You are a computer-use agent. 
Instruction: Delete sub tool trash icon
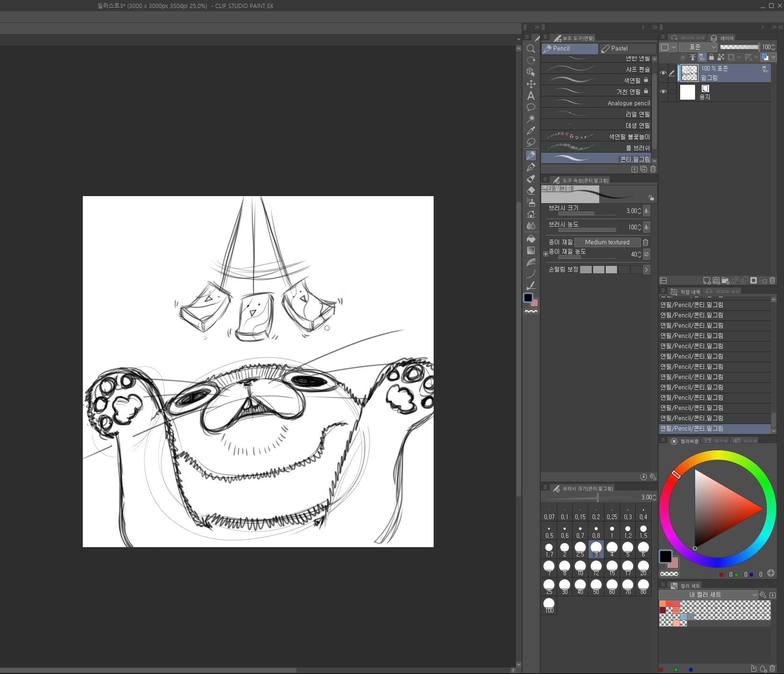[x=653, y=169]
